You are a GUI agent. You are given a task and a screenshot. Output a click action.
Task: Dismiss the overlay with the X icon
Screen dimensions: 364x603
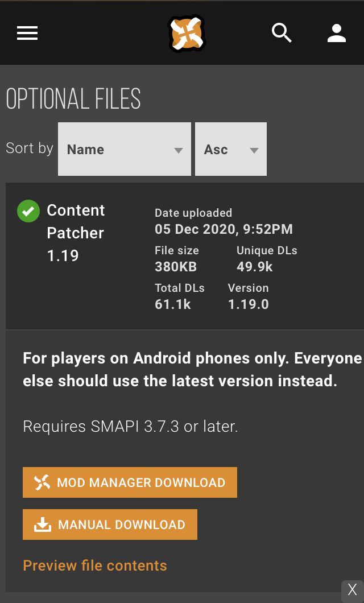(x=353, y=590)
